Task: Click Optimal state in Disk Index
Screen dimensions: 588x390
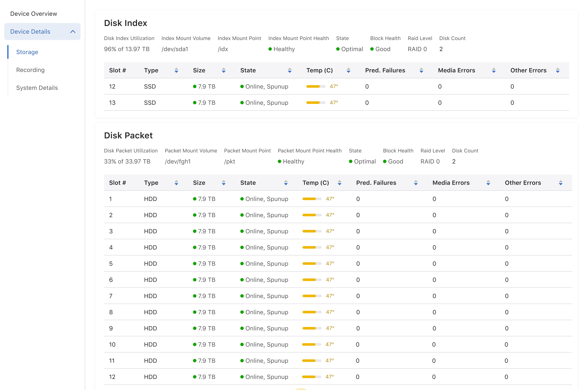Action: [x=349, y=49]
